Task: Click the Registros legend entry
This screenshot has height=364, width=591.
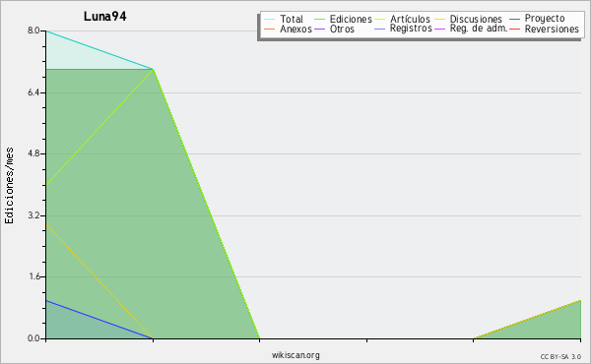Action: click(x=403, y=29)
